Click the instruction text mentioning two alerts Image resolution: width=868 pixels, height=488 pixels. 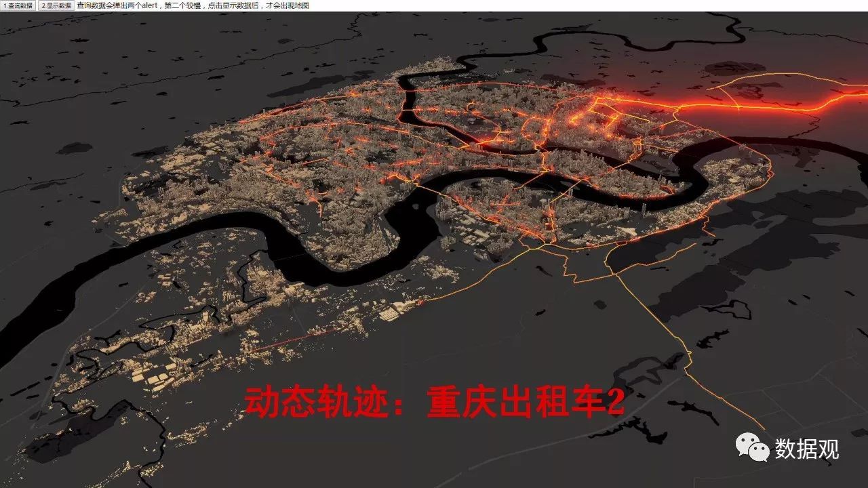click(193, 5)
